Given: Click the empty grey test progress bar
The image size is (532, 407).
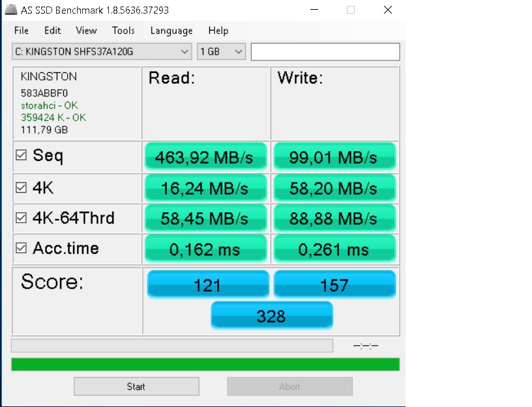Looking at the screenshot, I should (x=172, y=346).
